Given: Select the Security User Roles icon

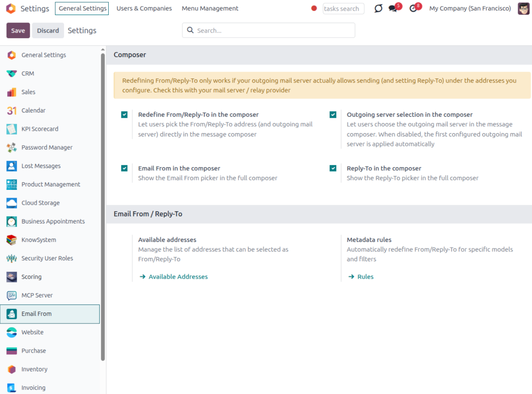Looking at the screenshot, I should coord(12,258).
